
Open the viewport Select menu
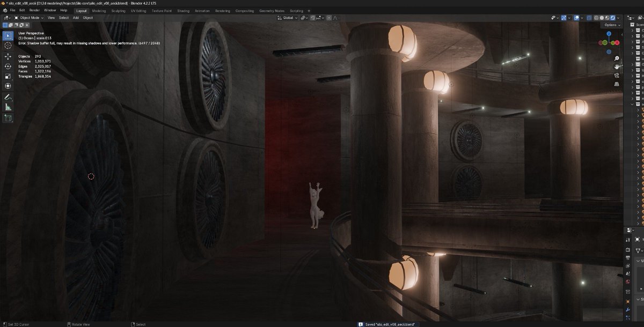pyautogui.click(x=64, y=18)
